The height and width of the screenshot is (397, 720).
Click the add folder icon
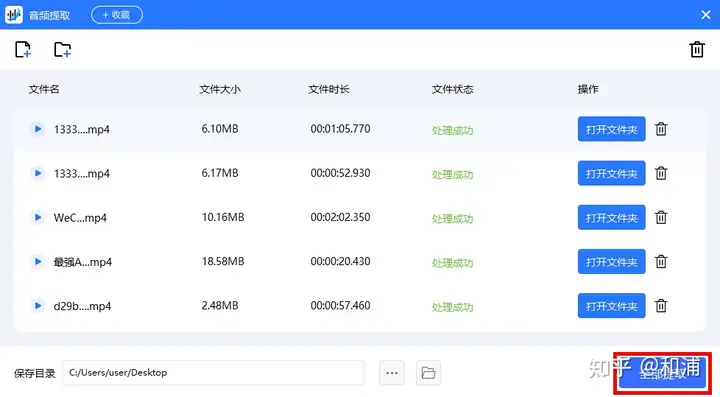[62, 50]
